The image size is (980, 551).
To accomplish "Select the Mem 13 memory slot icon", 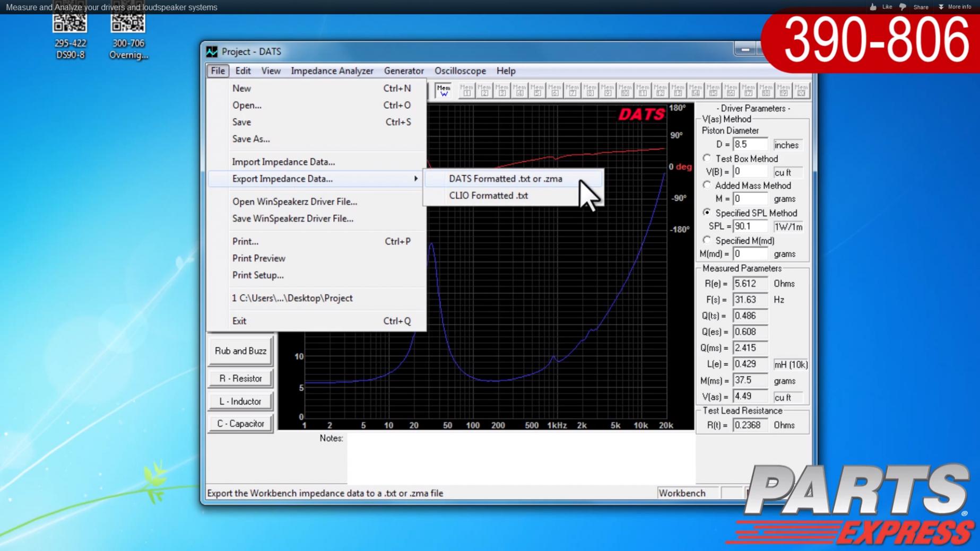I will tap(678, 91).
